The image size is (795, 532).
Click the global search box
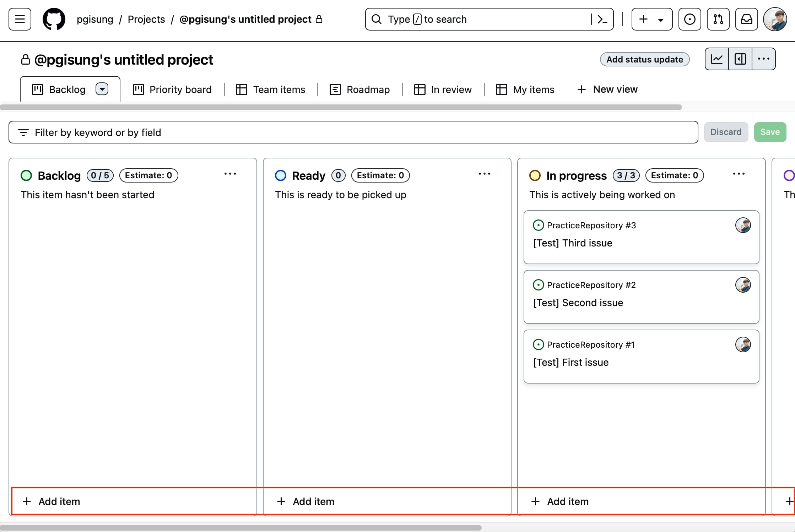coord(489,19)
